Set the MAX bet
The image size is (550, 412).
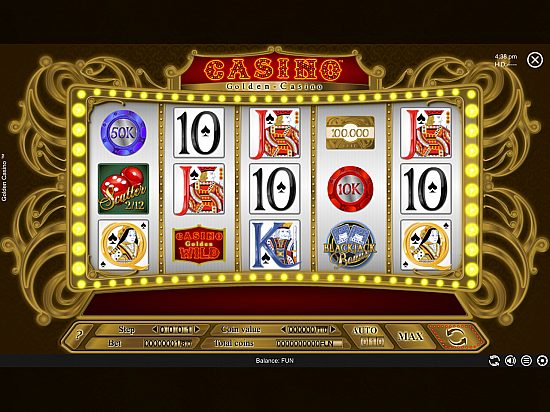tap(410, 337)
